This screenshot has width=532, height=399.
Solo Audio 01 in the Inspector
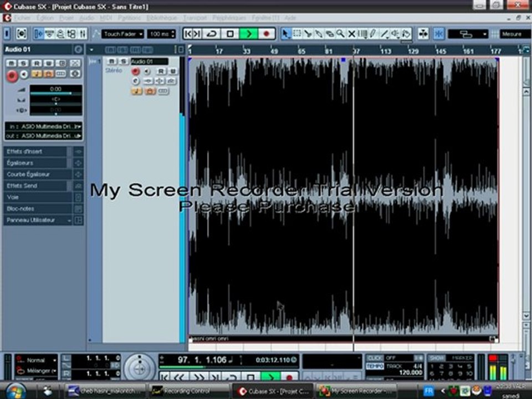coord(23,63)
